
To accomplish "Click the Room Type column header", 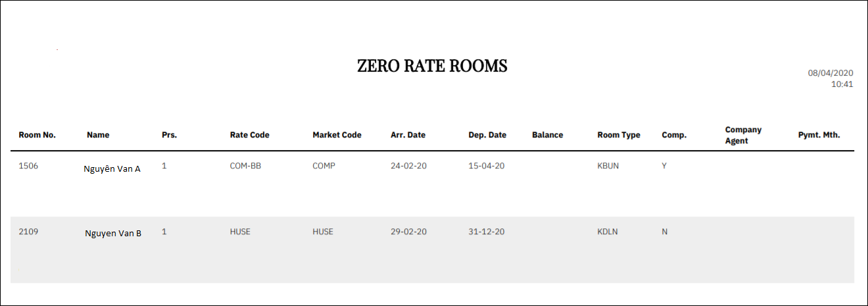I will (618, 135).
